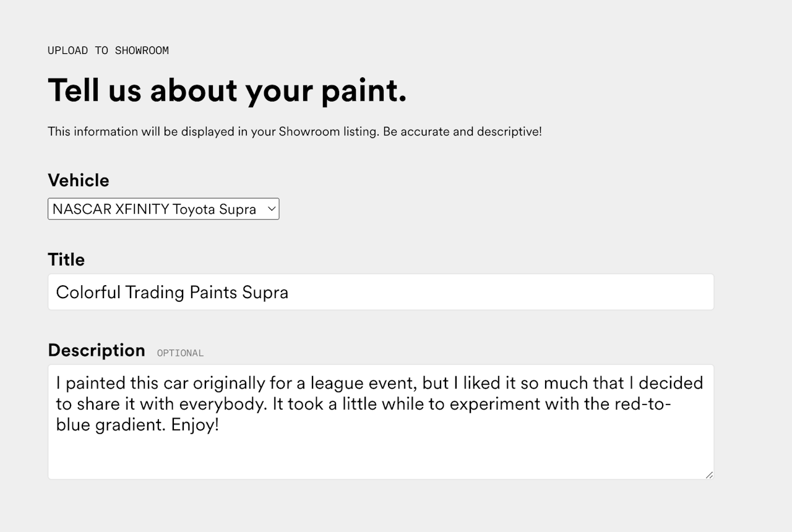The width and height of the screenshot is (792, 532).
Task: Click the Description textarea resize handle
Action: (709, 474)
